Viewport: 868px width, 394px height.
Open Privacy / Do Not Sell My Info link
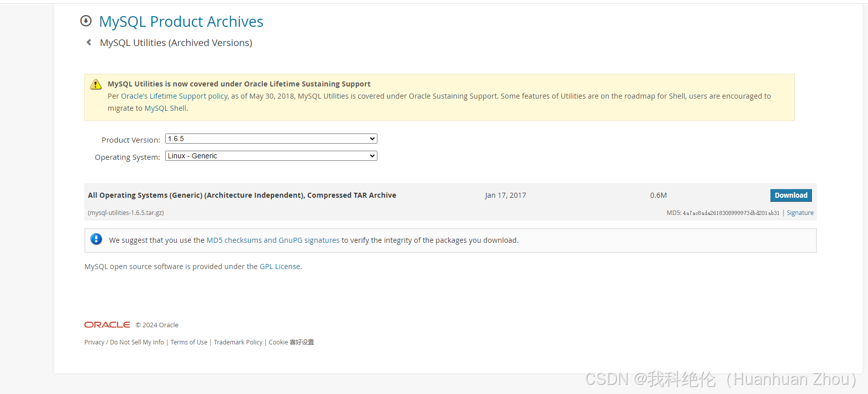pyautogui.click(x=124, y=342)
